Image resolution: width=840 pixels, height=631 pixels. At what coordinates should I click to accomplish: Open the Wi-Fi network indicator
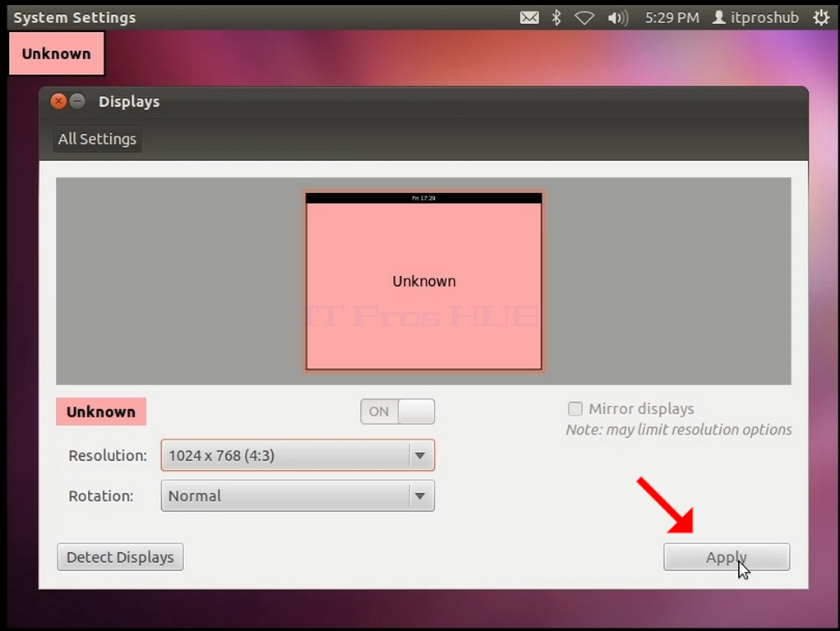tap(584, 18)
